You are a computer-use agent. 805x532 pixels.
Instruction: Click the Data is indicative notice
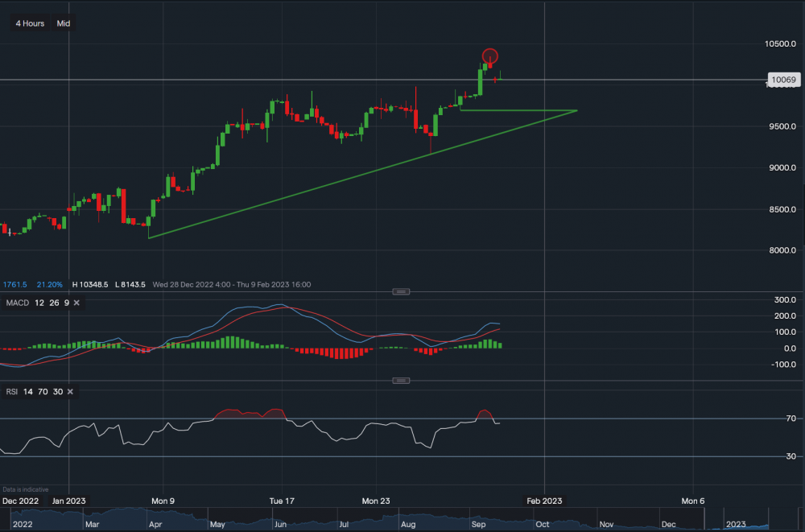[x=25, y=489]
